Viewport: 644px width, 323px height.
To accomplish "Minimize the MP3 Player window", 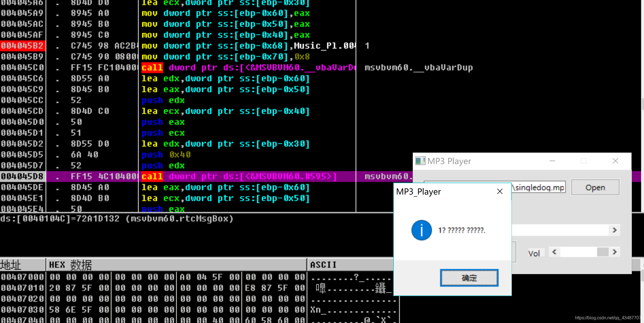I will point(552,161).
